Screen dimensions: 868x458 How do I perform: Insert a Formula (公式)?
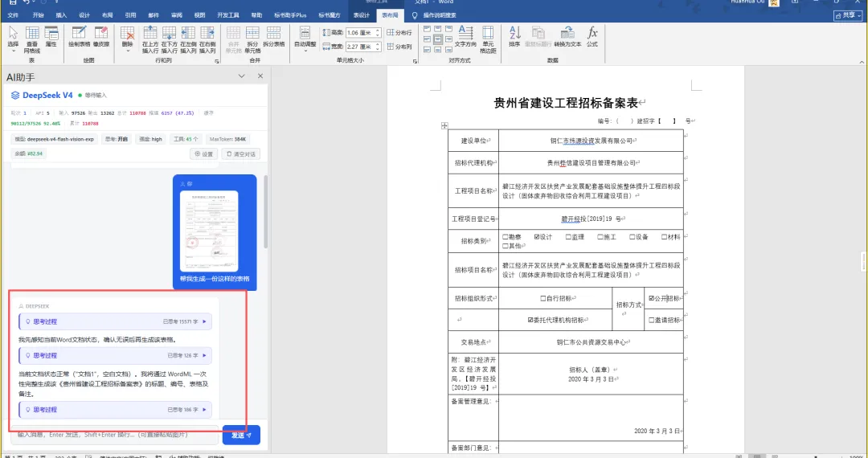592,35
